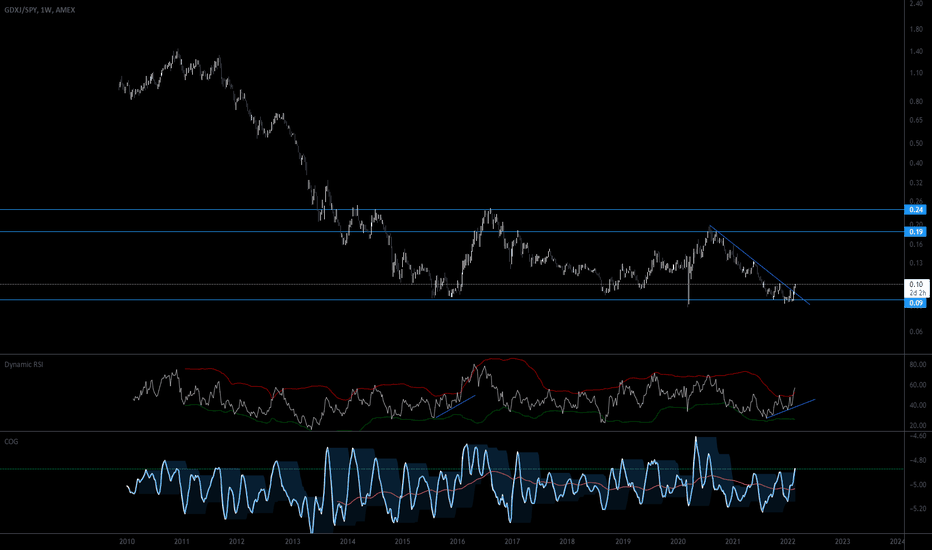Click the 0.50 price axis value
The image size is (932, 550).
(x=916, y=143)
